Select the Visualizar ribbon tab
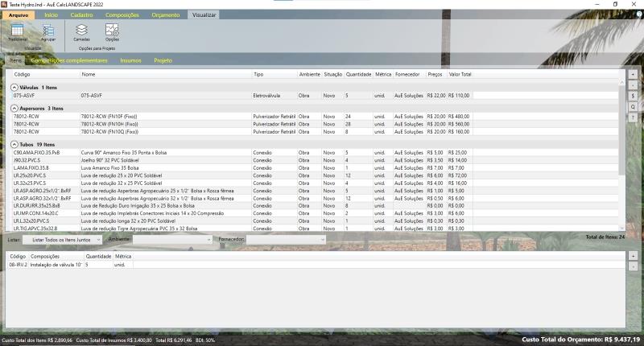This screenshot has height=346, width=644. tap(204, 14)
